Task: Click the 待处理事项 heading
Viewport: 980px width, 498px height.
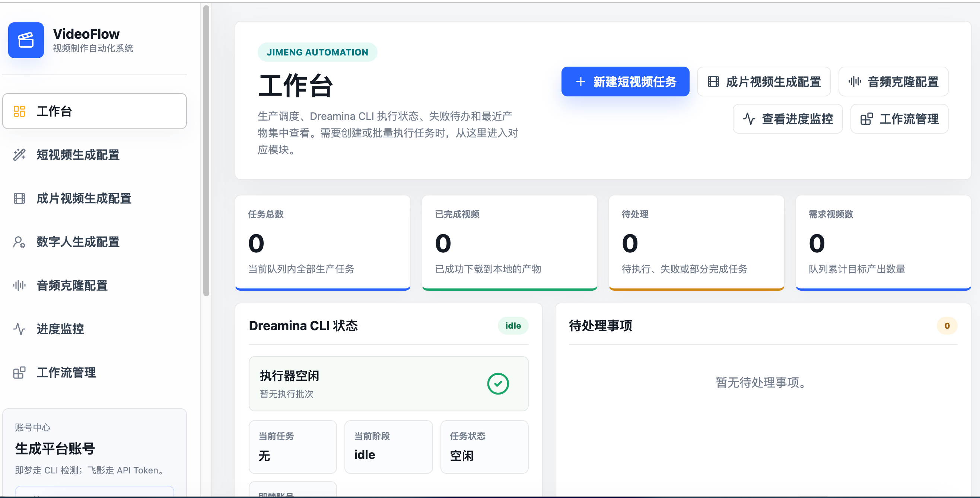Action: (x=600, y=325)
